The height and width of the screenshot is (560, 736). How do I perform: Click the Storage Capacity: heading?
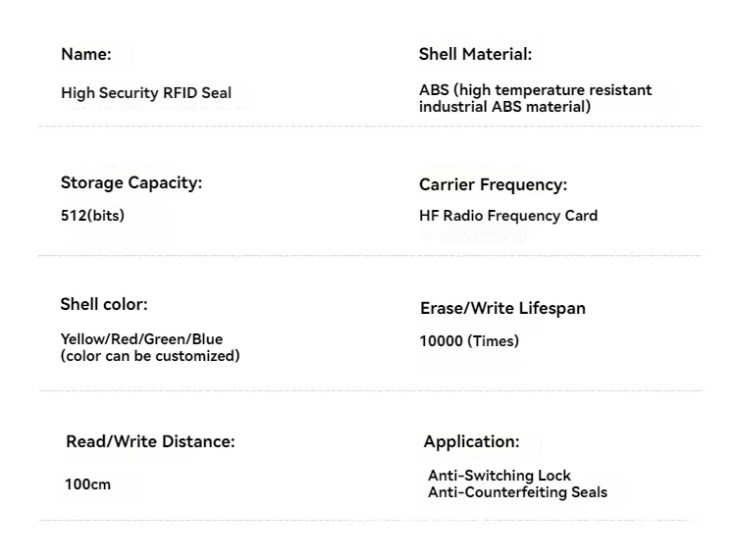131,182
